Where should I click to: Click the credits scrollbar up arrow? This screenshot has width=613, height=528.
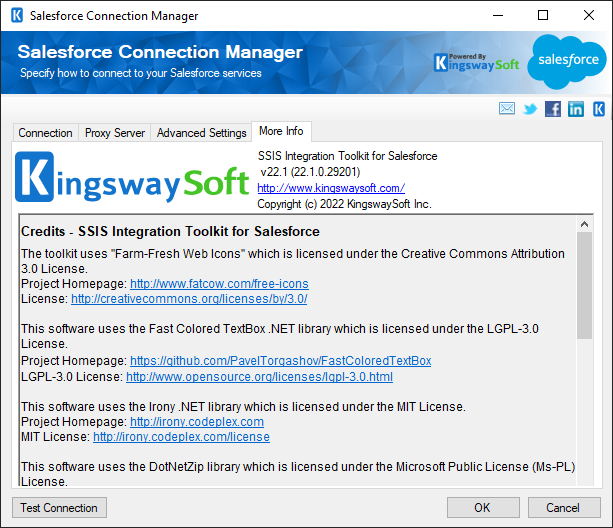tap(584, 224)
